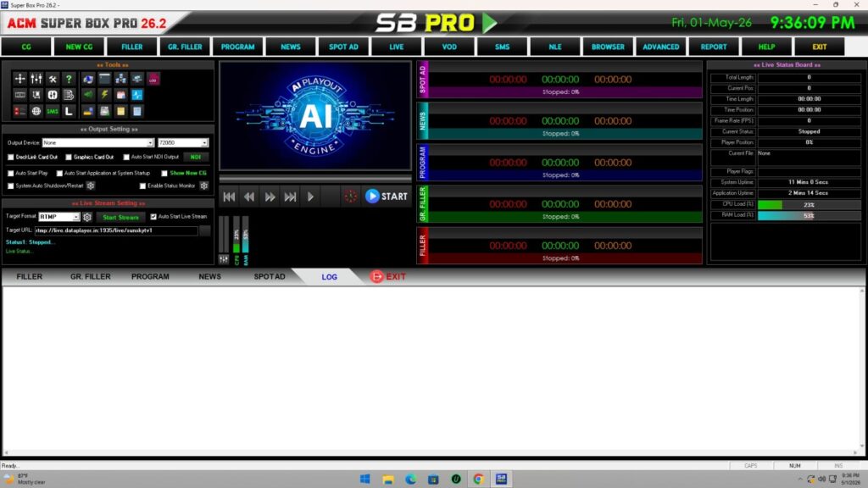Click the magenta LOG tool icon
868x488 pixels.
point(153,79)
